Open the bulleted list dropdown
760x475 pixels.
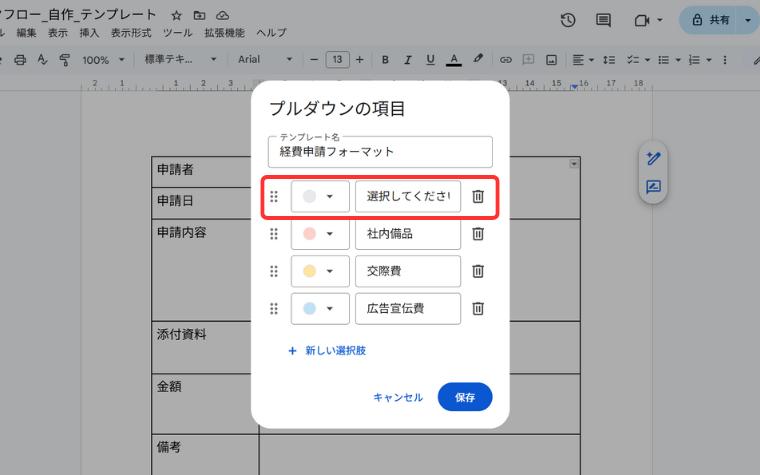pyautogui.click(x=669, y=60)
